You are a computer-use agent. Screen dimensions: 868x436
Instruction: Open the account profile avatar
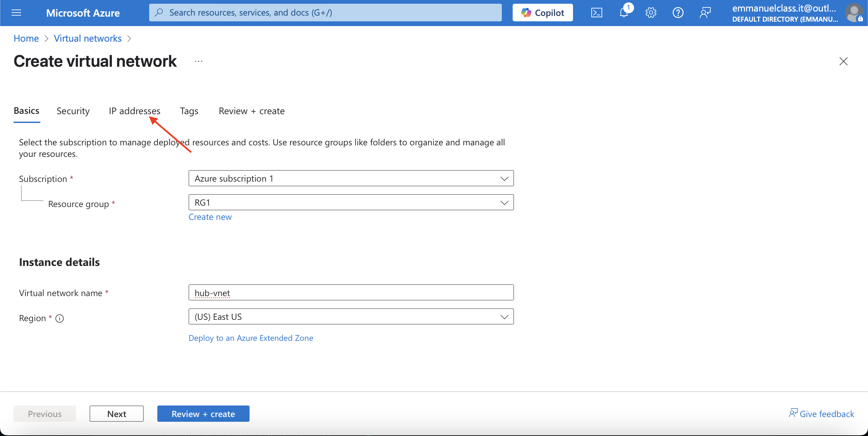click(x=854, y=13)
